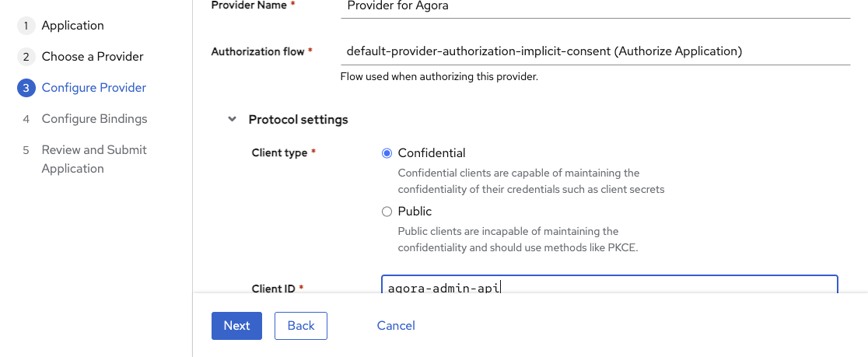Click the highlighted step 3 number circle
The image size is (868, 357).
pyautogui.click(x=26, y=88)
